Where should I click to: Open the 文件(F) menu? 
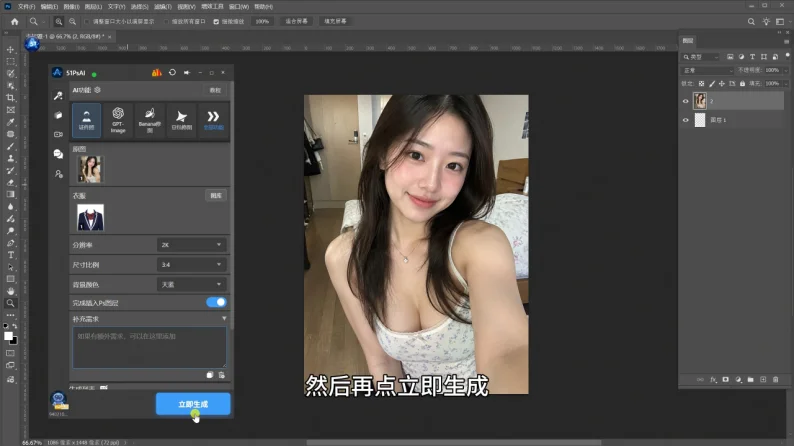26,7
